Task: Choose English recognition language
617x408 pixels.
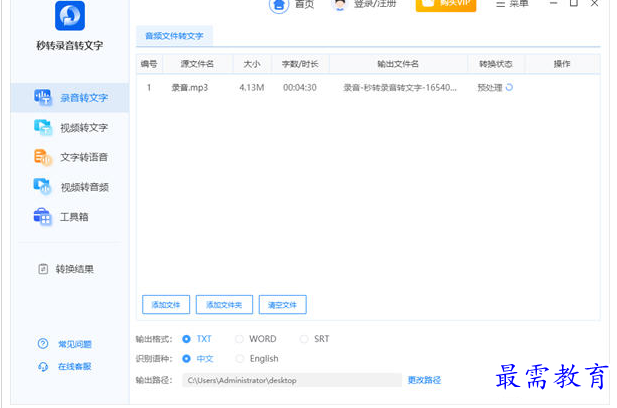Action: 239,358
